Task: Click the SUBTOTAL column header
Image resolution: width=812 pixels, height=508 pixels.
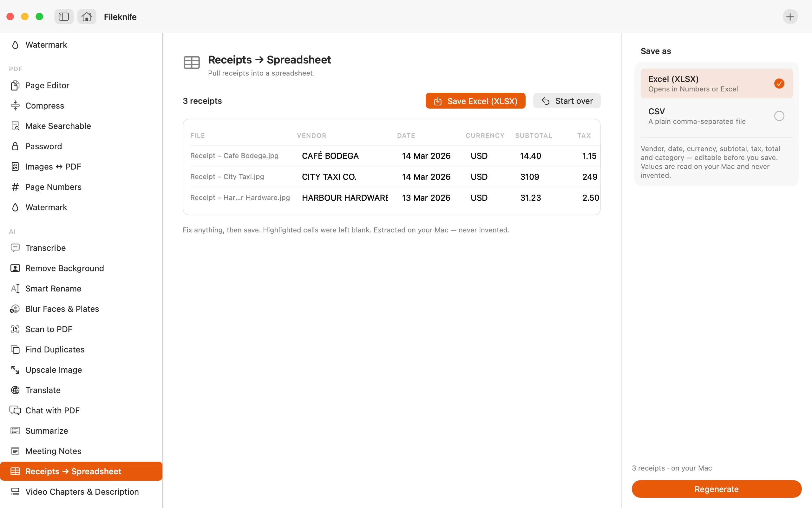Action: tap(534, 136)
